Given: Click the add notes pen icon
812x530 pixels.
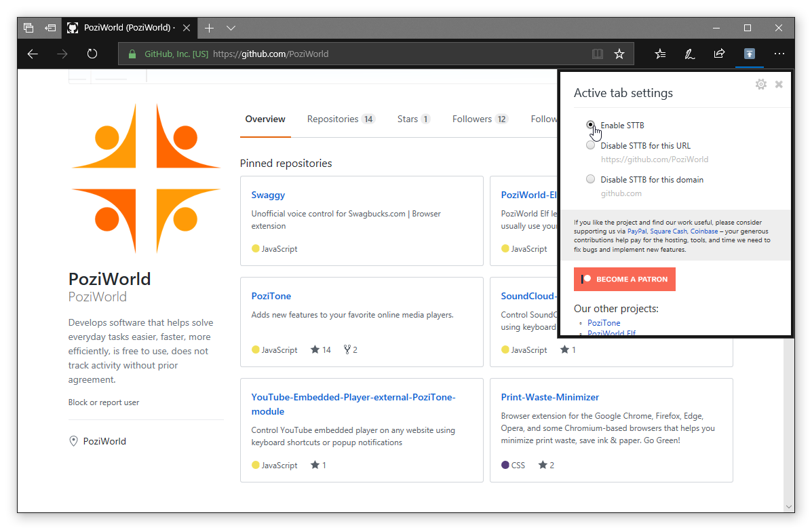Looking at the screenshot, I should click(x=689, y=54).
